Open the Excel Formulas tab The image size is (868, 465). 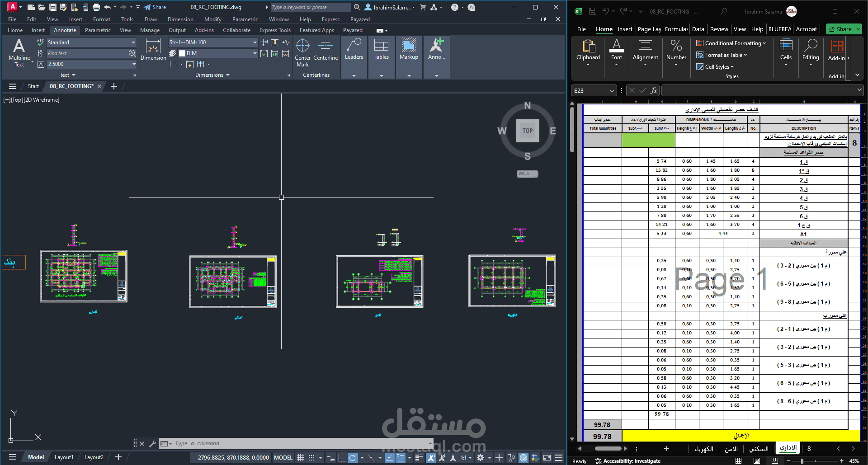(x=676, y=29)
